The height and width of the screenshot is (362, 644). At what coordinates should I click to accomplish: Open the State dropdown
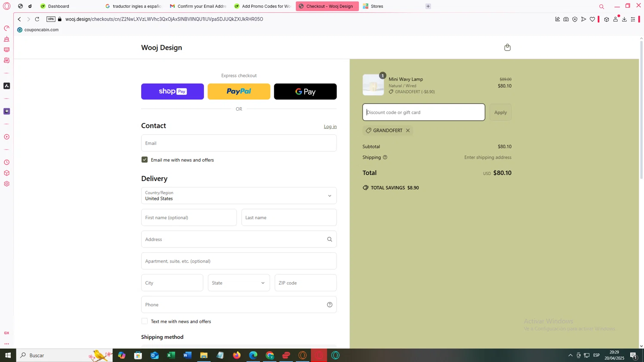click(239, 283)
